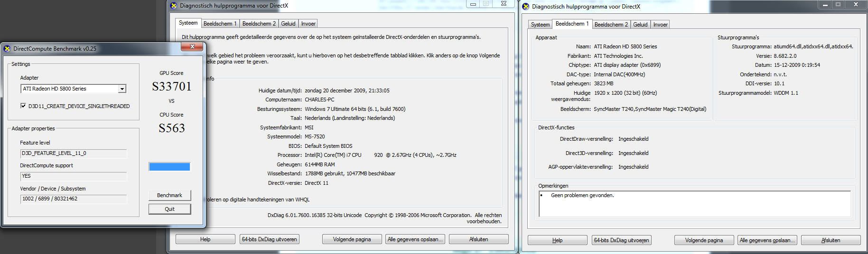Click Afsluiten in middle DxDiag window

(478, 239)
